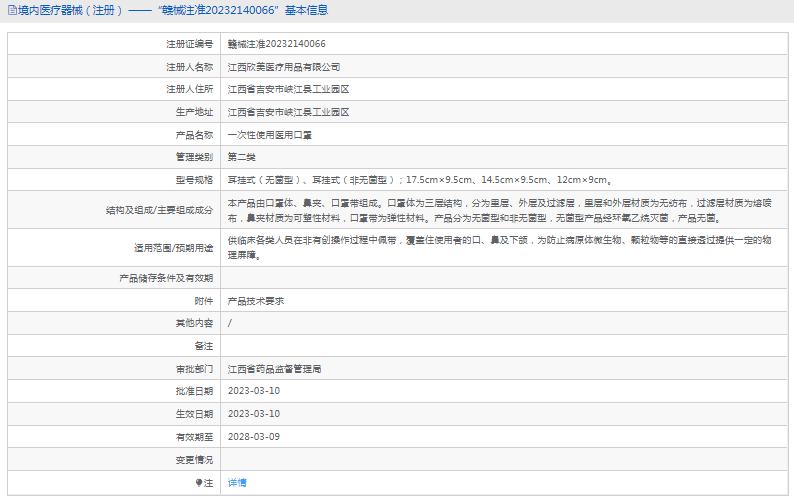Click the 生效日期 label
794x501 pixels.
194,414
